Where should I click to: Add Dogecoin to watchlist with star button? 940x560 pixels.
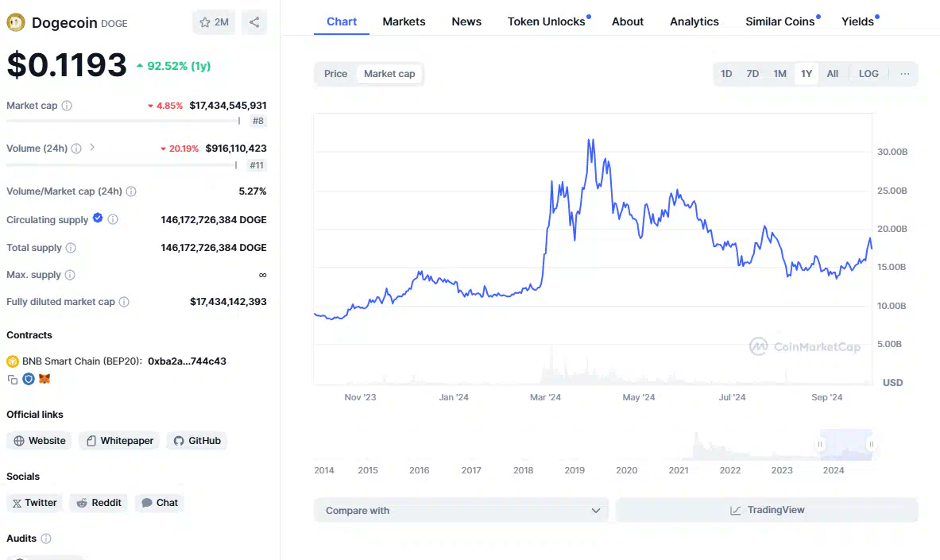pos(214,22)
